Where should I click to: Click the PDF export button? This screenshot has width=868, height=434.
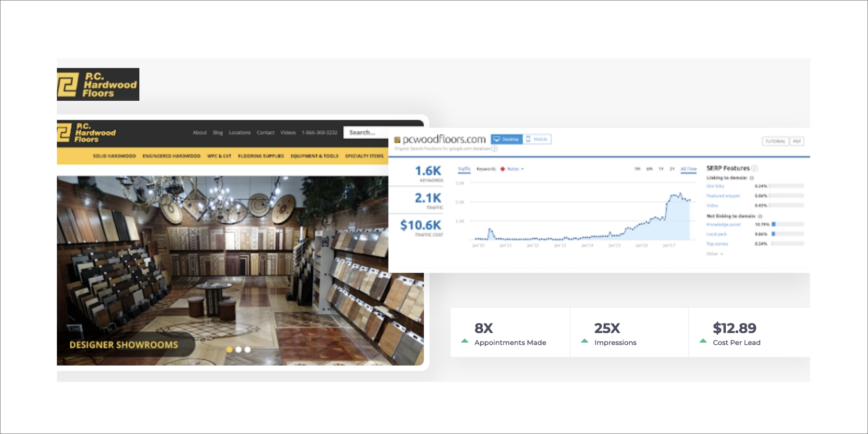pyautogui.click(x=797, y=141)
